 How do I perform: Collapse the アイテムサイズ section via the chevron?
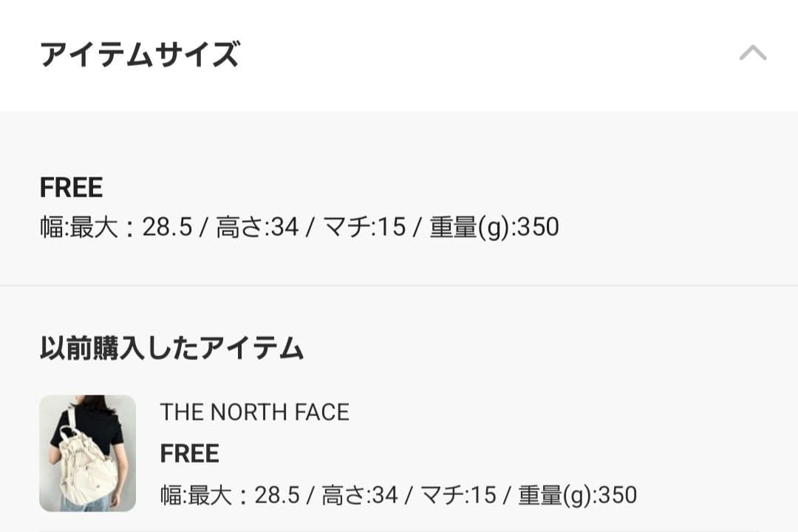click(x=753, y=52)
